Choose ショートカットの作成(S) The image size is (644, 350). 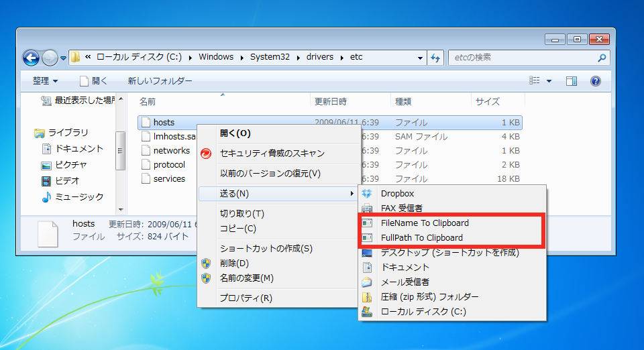[x=278, y=249]
